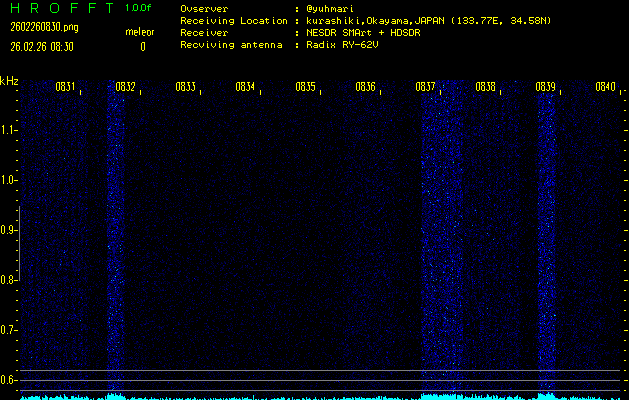The height and width of the screenshot is (400, 629).
Task: Click the 0.6 kHz frequency label
Action: [8, 380]
